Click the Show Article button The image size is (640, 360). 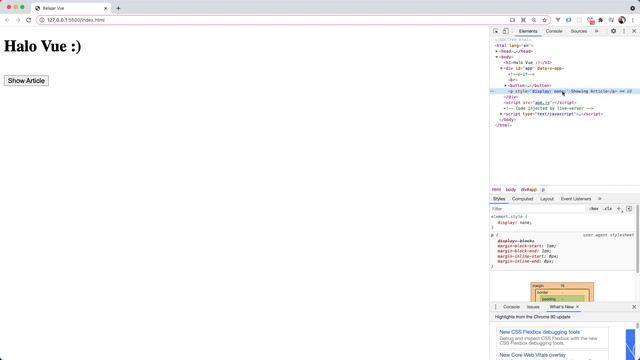[x=26, y=81]
